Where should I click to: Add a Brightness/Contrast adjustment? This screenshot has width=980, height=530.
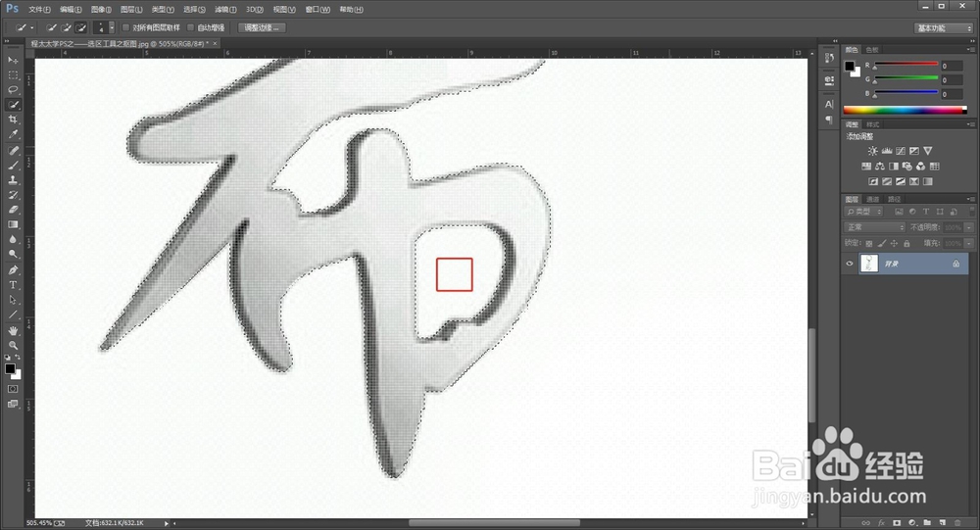click(x=872, y=151)
